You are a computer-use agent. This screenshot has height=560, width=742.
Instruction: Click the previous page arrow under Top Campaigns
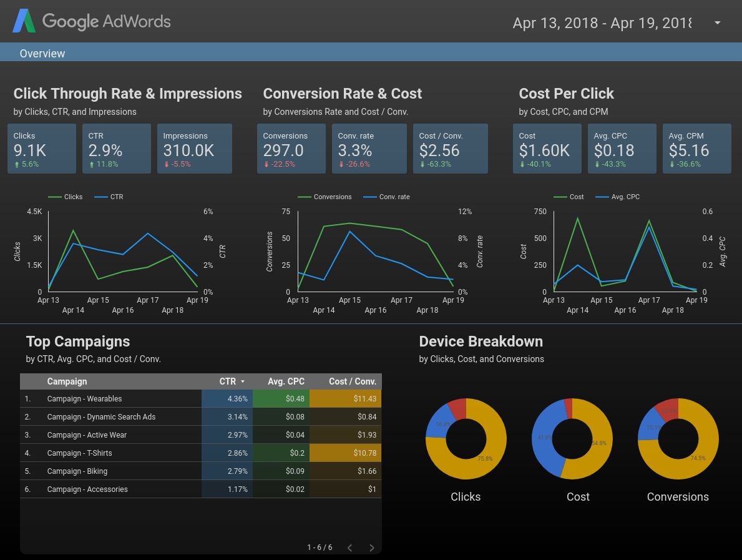pyautogui.click(x=349, y=548)
